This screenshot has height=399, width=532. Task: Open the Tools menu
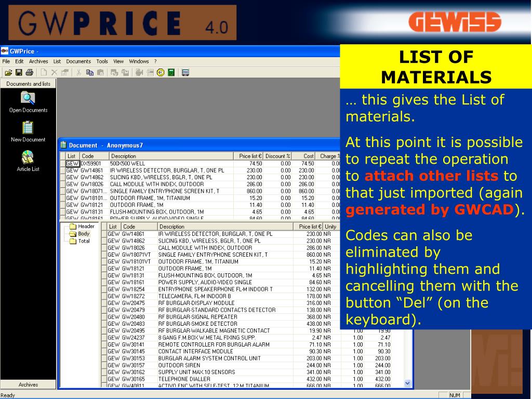(102, 61)
